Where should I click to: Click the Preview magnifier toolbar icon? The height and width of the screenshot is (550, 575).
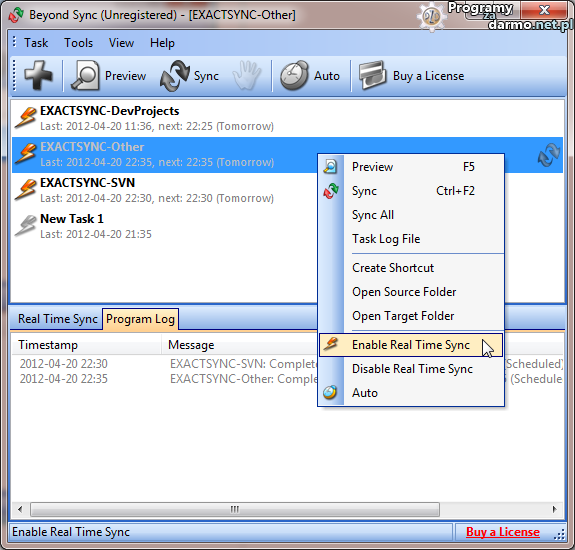click(85, 76)
